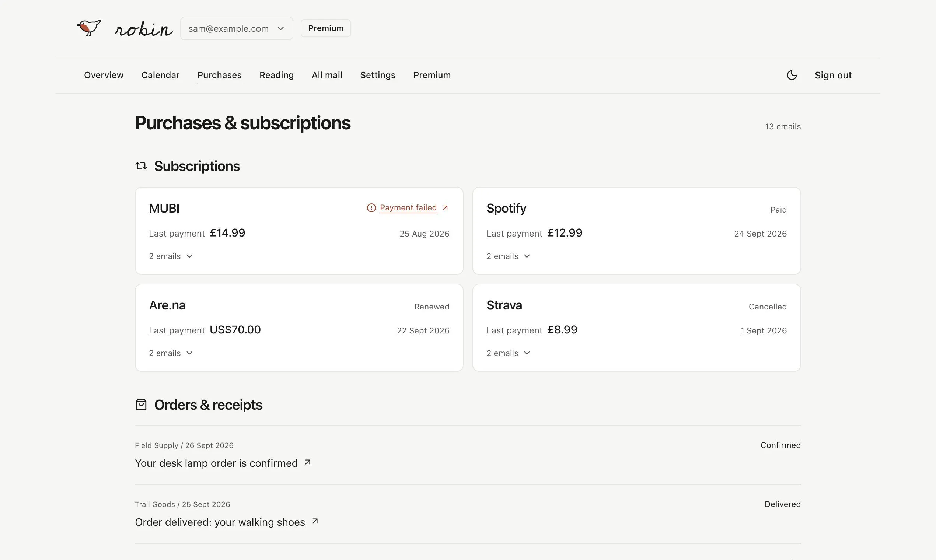Click the Delivered order status
Image resolution: width=936 pixels, height=560 pixels.
[783, 504]
